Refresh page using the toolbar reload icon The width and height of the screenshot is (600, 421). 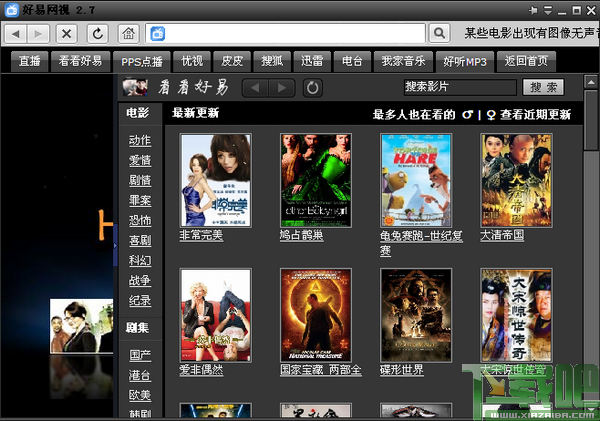click(98, 34)
